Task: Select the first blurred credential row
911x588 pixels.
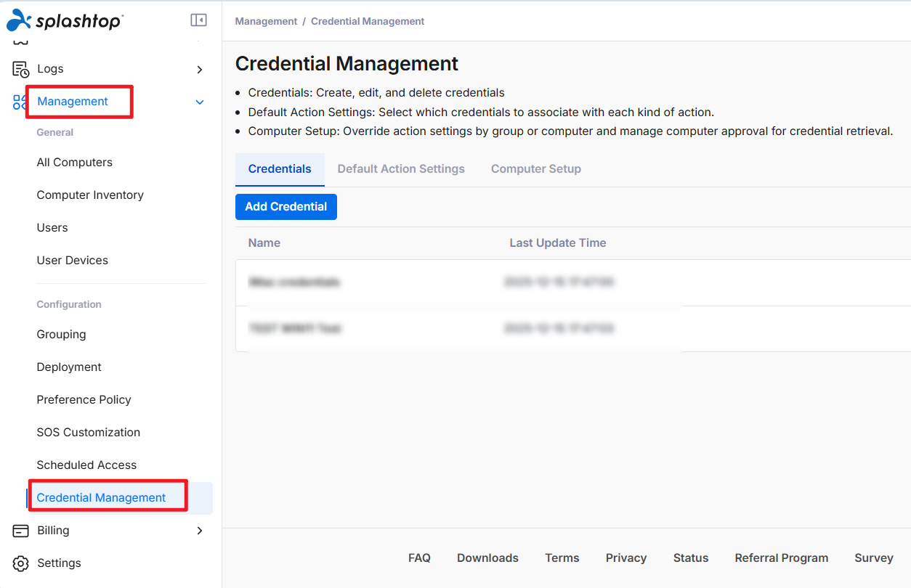Action: [573, 282]
